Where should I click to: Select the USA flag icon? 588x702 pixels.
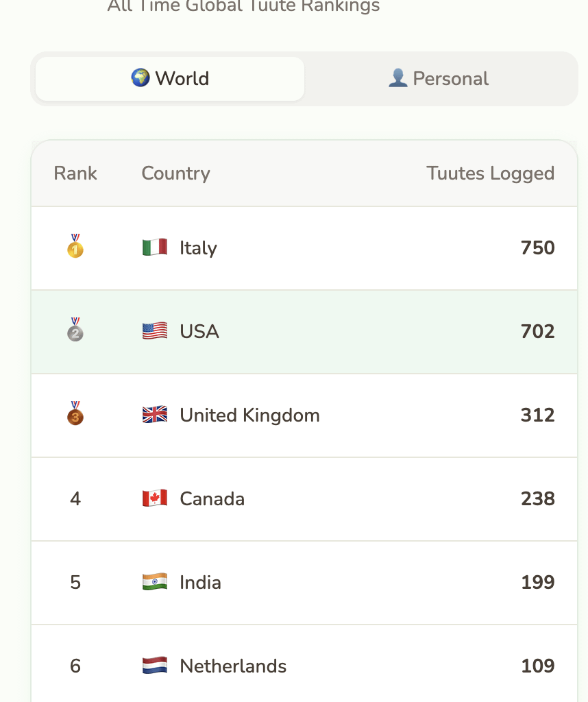154,331
